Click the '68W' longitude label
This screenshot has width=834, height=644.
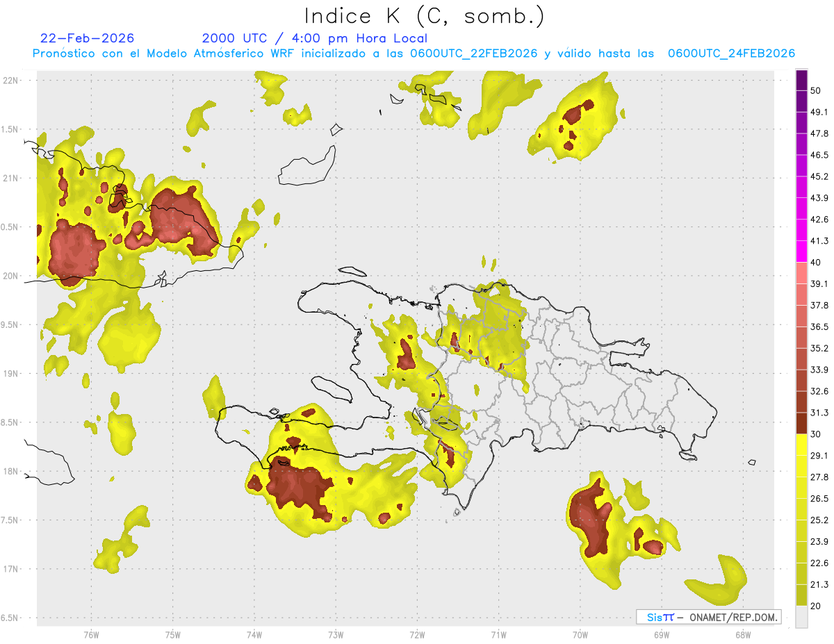pos(743,634)
